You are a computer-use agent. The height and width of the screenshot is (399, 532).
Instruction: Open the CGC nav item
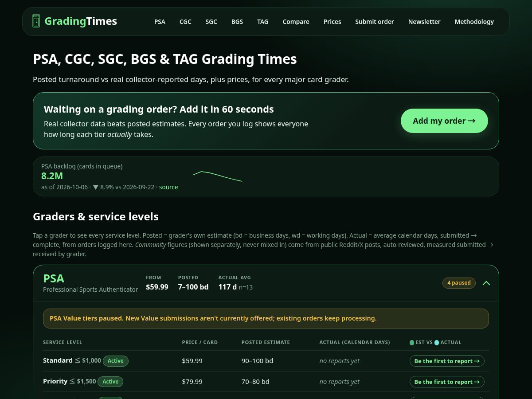(x=185, y=21)
